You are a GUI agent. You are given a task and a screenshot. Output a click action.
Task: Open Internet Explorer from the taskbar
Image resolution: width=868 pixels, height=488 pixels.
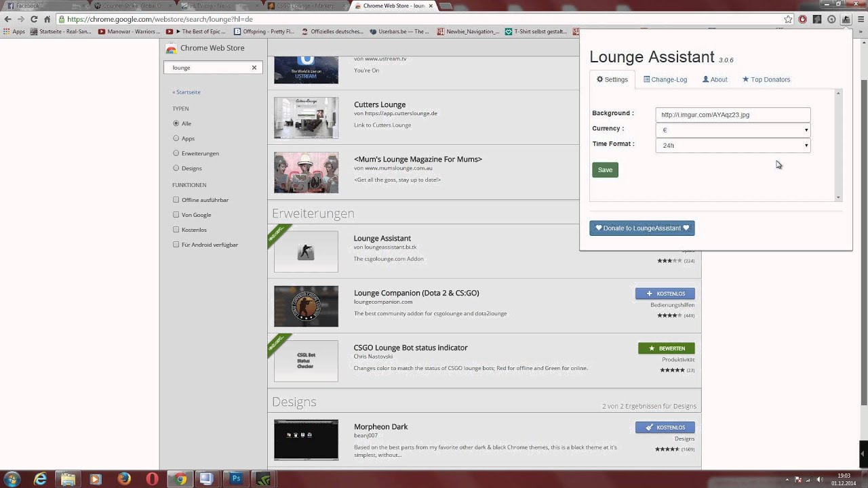coord(40,479)
